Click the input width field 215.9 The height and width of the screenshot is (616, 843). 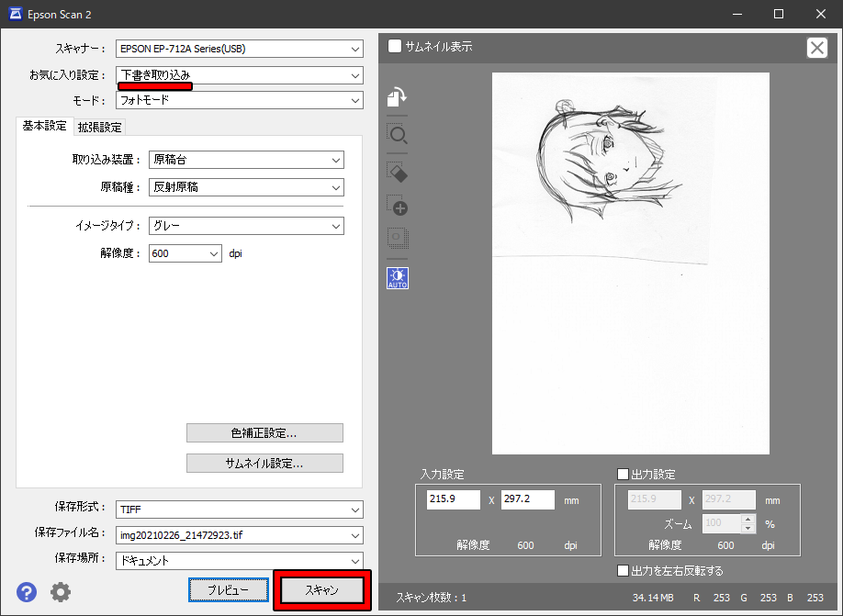coord(454,499)
